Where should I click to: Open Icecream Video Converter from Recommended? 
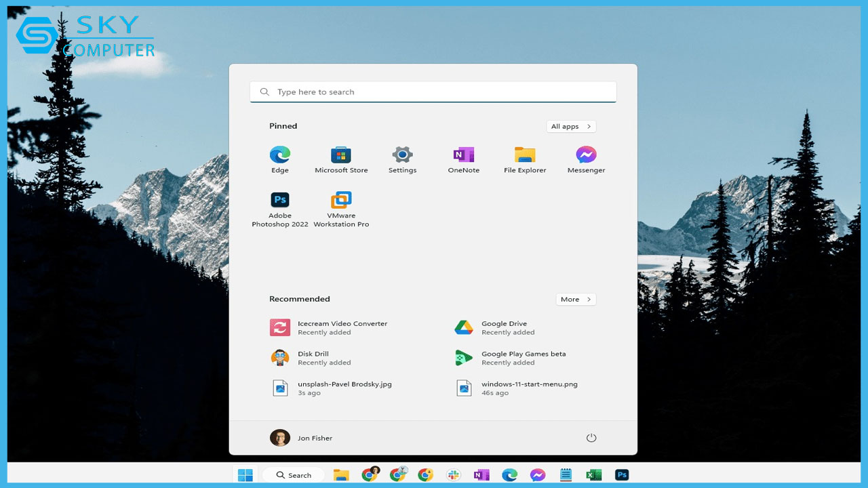point(342,327)
